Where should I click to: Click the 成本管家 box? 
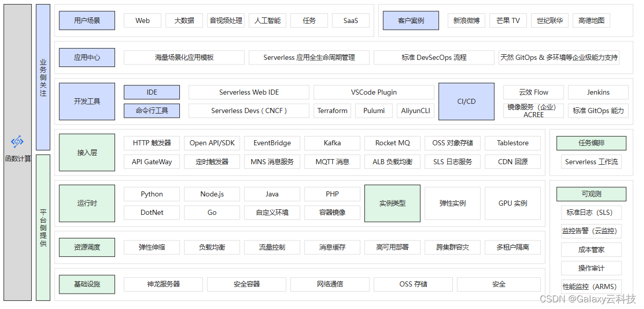pos(591,250)
